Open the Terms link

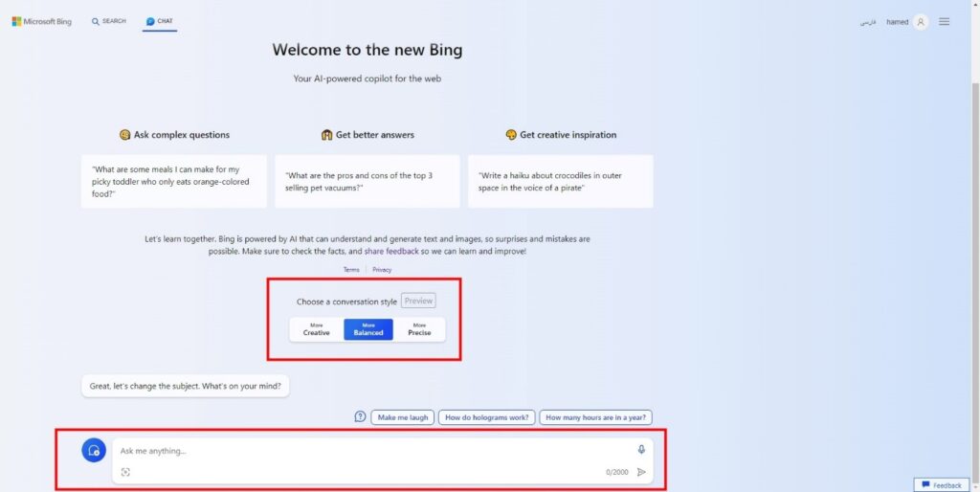pos(351,270)
